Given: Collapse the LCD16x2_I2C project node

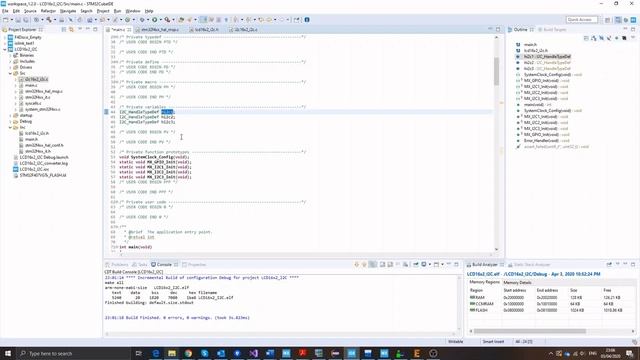Looking at the screenshot, I should (5, 49).
